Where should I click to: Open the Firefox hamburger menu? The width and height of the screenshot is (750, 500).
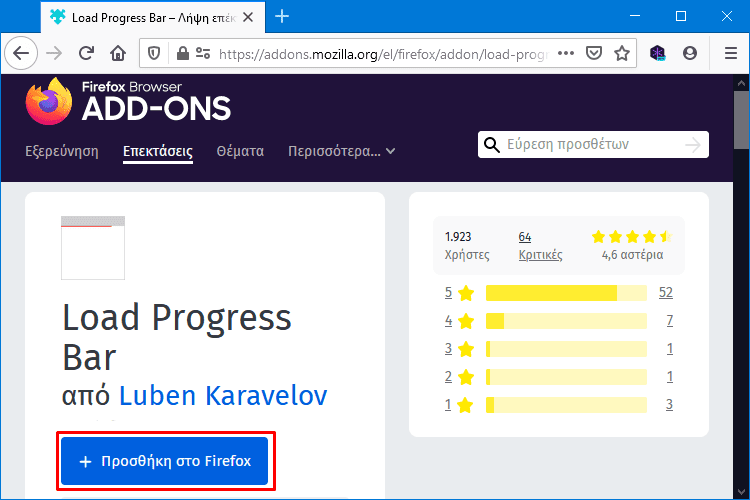tap(730, 53)
